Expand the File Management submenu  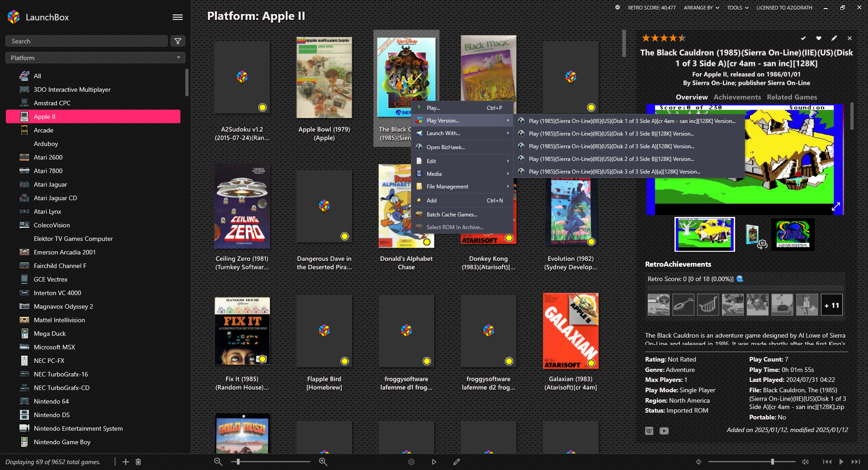[462, 187]
